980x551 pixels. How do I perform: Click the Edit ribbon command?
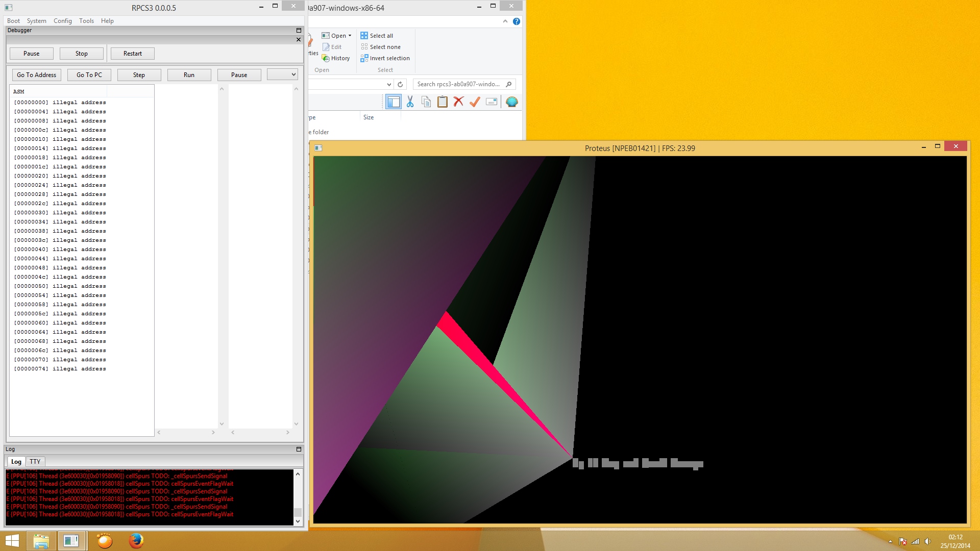[x=332, y=47]
